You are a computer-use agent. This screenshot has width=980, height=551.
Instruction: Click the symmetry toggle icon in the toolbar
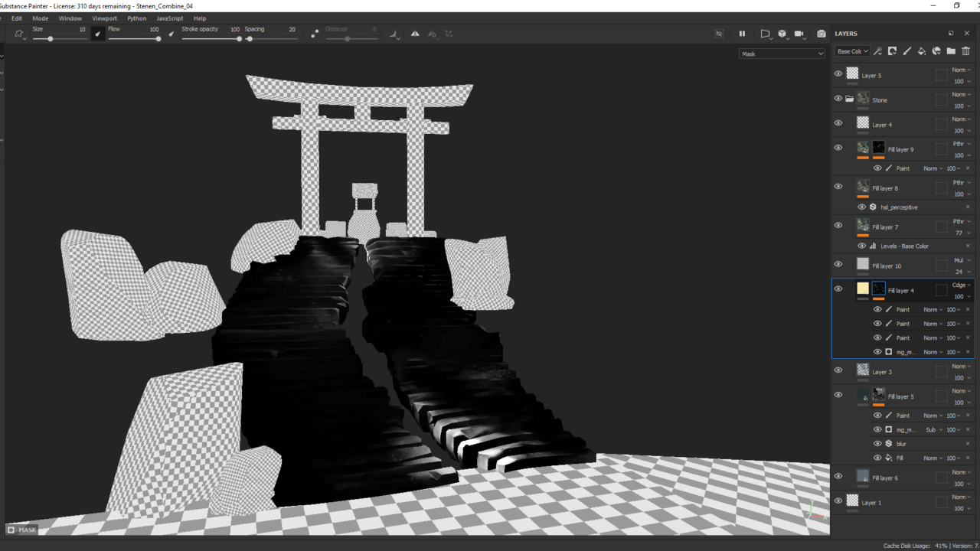point(415,34)
